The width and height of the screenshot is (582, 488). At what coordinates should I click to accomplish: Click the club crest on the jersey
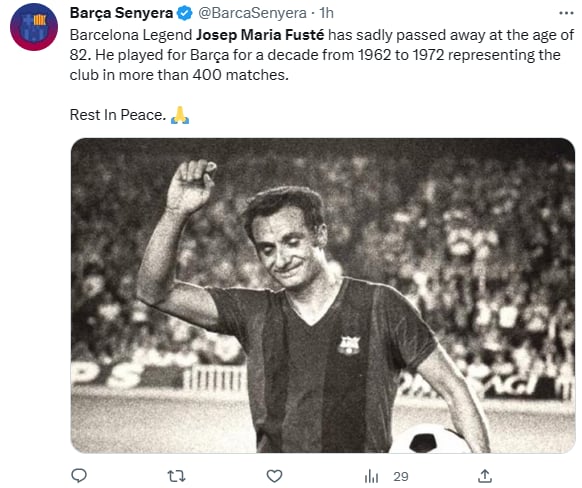click(x=349, y=345)
